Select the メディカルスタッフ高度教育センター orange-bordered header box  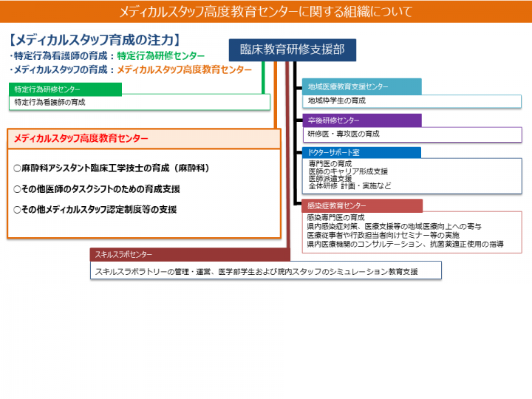(x=144, y=138)
